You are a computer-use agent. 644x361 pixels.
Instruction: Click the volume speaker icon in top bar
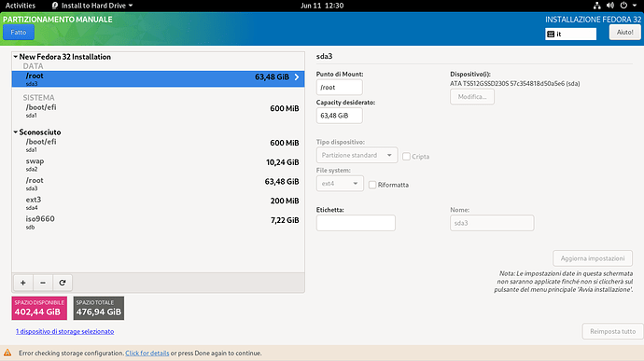[x=610, y=6]
